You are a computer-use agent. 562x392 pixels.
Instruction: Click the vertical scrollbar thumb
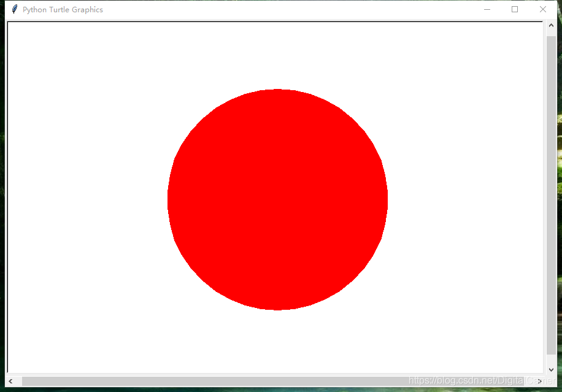pos(551,195)
